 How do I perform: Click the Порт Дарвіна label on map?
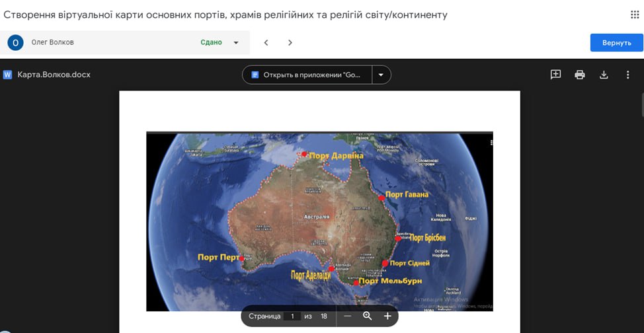coord(337,156)
